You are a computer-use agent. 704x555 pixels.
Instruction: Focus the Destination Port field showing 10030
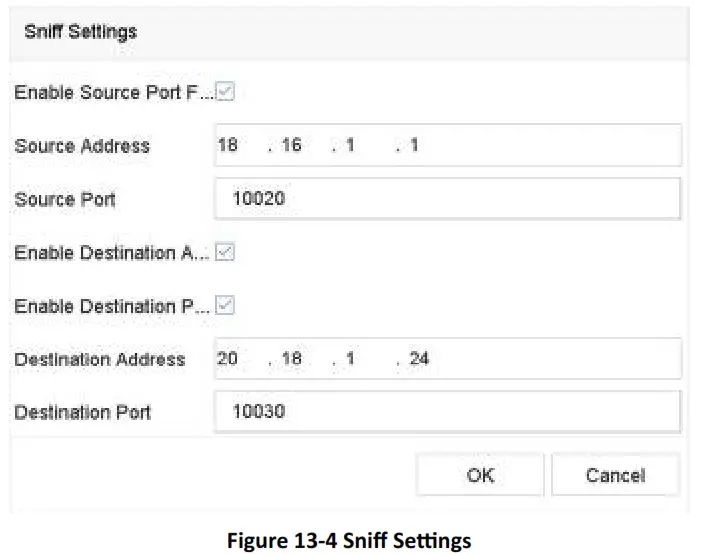pos(447,411)
